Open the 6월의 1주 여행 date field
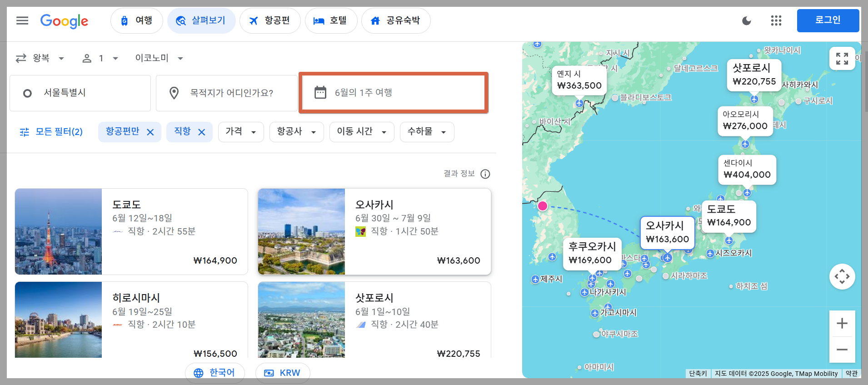The width and height of the screenshot is (868, 385). click(394, 93)
